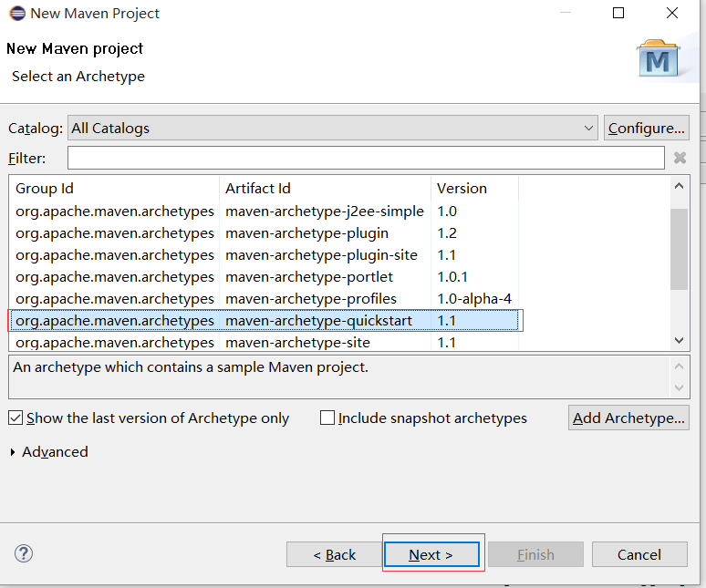Select maven-archetype-portlet row

pyautogui.click(x=264, y=277)
